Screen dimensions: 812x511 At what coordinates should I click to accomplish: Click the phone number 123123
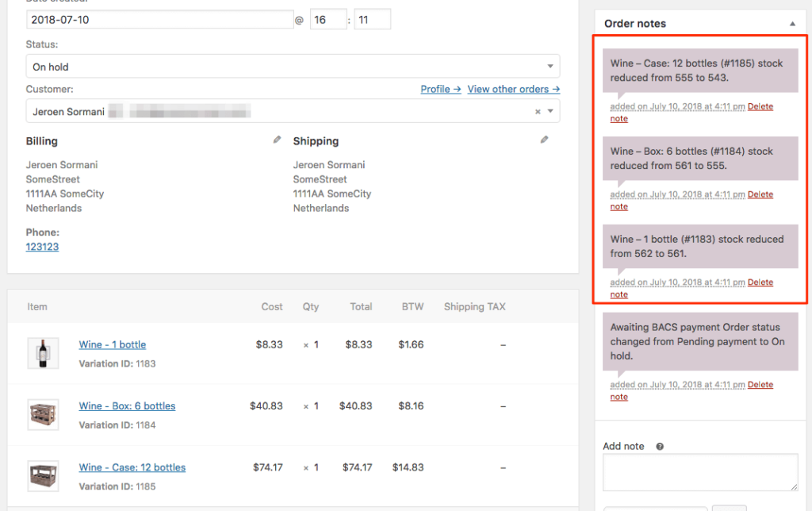coord(41,246)
